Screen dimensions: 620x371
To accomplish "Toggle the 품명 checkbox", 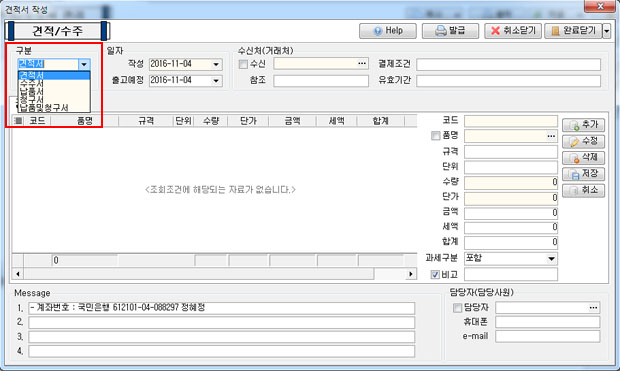I will click(435, 136).
